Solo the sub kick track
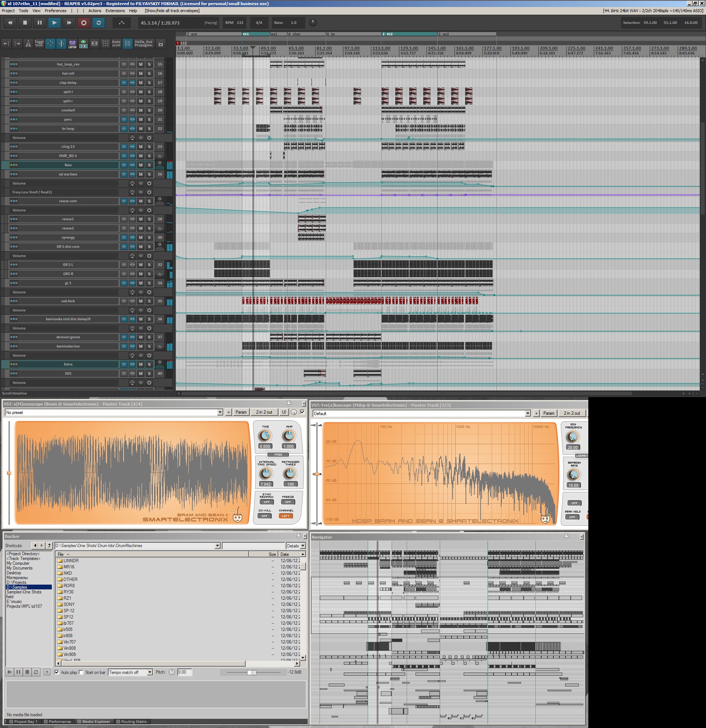This screenshot has width=706, height=728. pyautogui.click(x=149, y=301)
